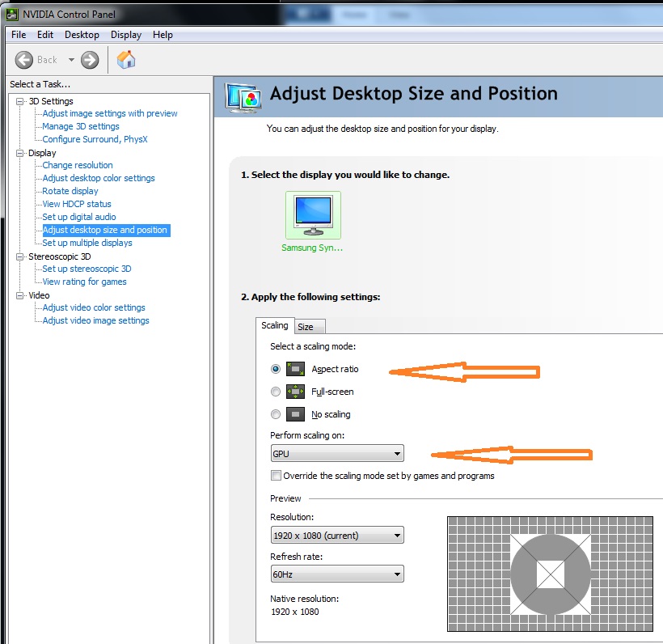Open the Desktop menu

tap(82, 35)
